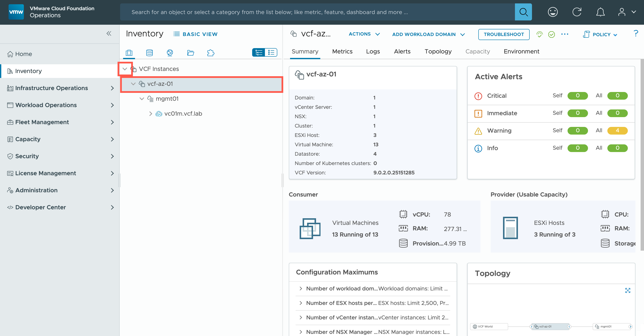Select the datastore inventory icon tab

[149, 53]
